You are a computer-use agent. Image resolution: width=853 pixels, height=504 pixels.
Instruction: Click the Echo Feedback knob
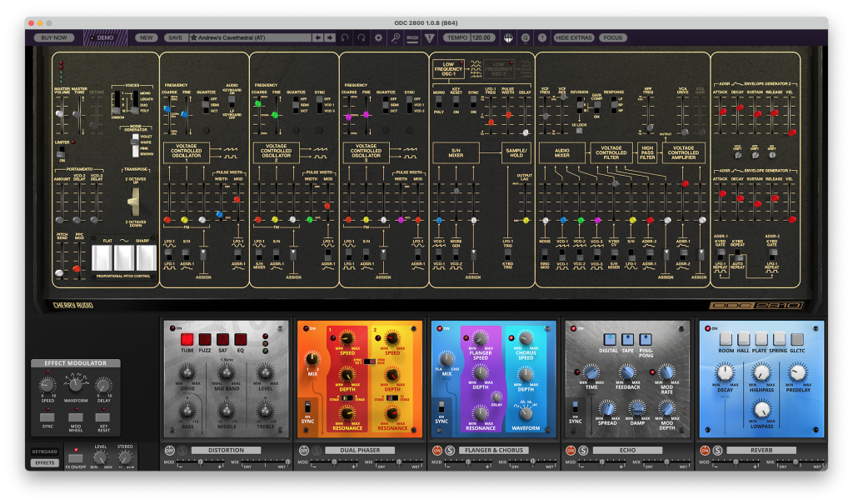[627, 373]
